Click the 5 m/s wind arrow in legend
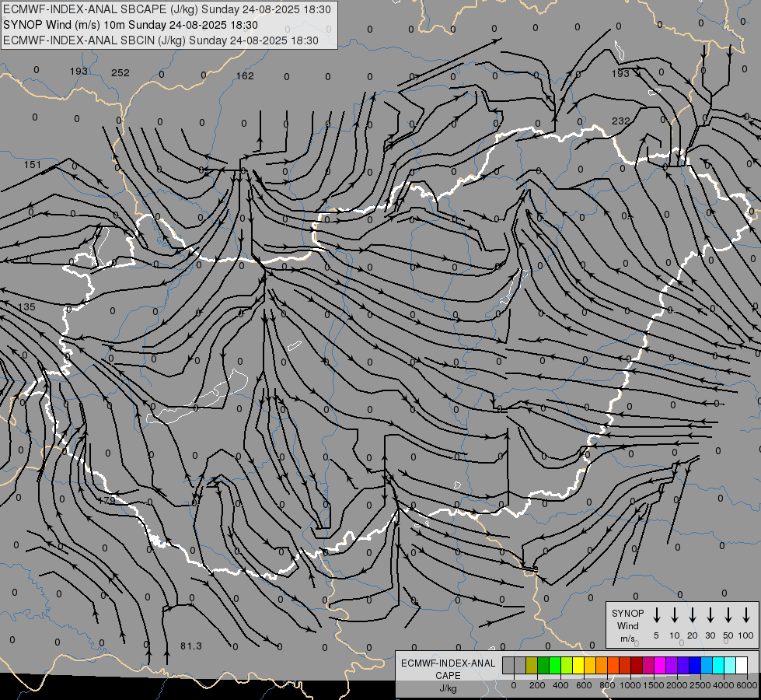The height and width of the screenshot is (700, 761). [x=657, y=615]
